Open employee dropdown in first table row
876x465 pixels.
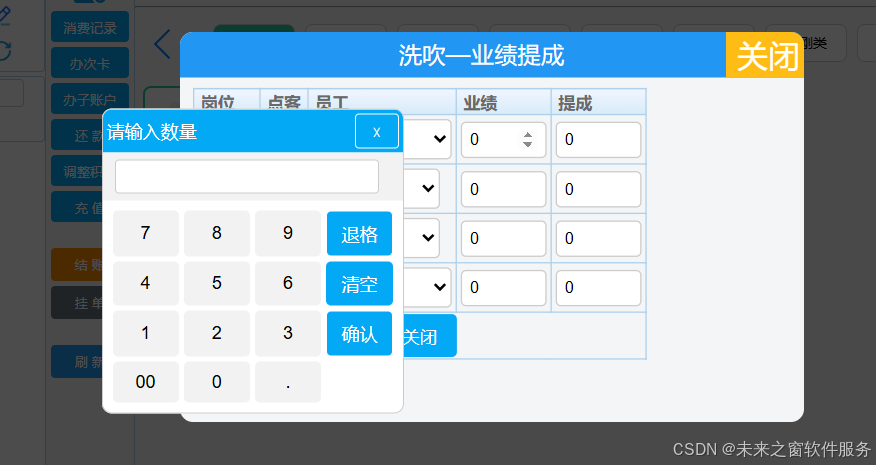click(x=427, y=139)
